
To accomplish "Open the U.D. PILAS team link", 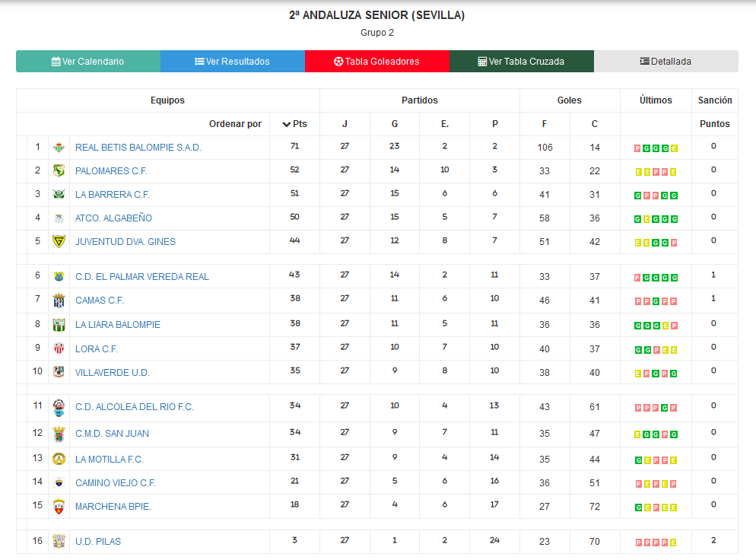I will click(98, 542).
